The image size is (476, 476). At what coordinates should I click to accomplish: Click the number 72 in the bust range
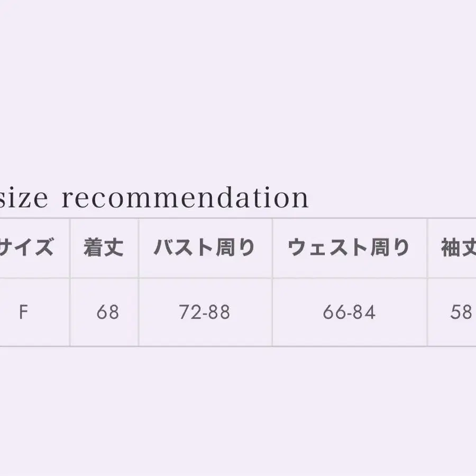pos(189,313)
